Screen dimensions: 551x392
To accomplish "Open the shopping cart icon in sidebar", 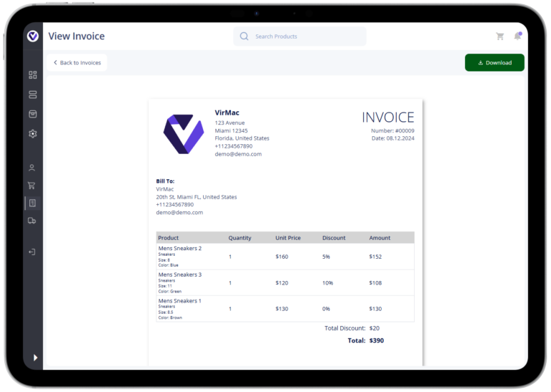I will pyautogui.click(x=32, y=186).
